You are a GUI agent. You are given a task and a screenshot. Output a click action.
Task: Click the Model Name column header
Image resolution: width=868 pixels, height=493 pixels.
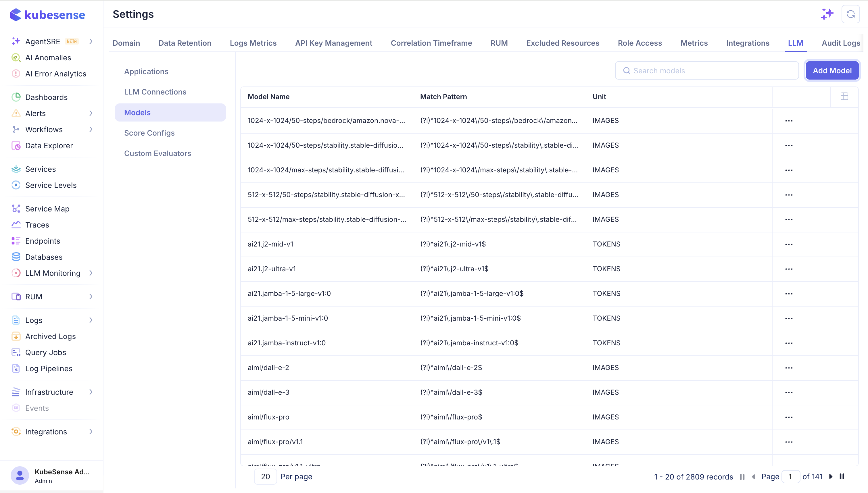(268, 97)
